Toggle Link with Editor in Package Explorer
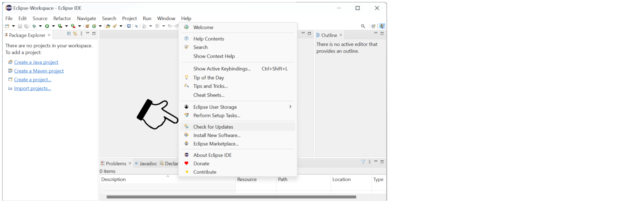The width and height of the screenshot is (644, 202). (75, 33)
